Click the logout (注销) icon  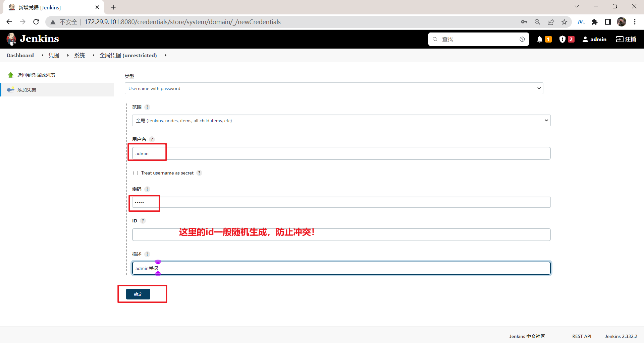click(620, 39)
